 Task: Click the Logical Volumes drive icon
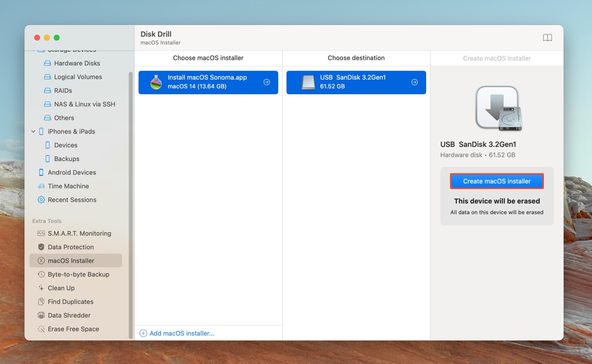click(47, 77)
